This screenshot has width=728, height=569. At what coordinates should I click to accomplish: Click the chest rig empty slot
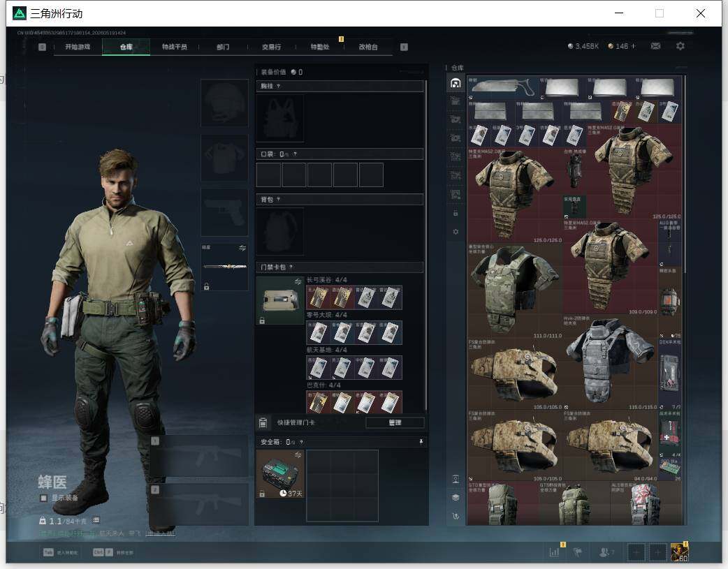280,119
